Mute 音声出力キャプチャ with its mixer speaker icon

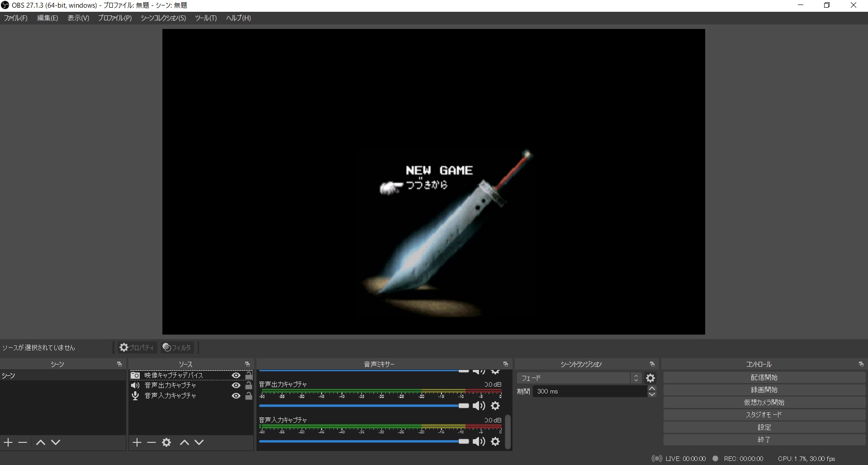[479, 406]
